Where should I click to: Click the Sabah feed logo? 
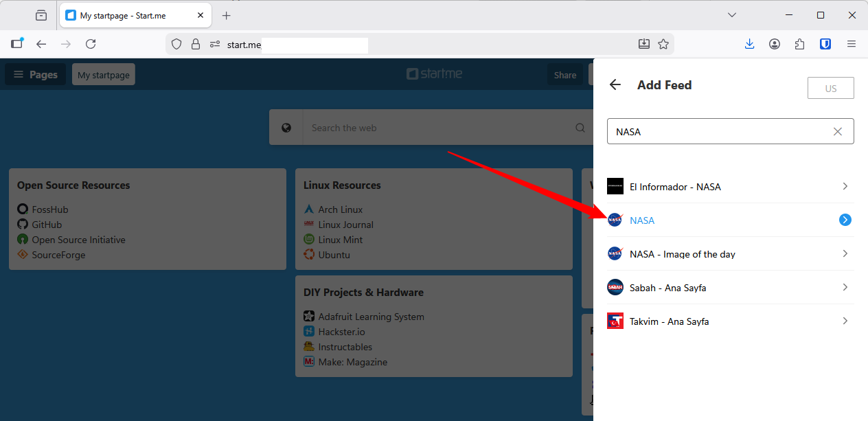615,287
